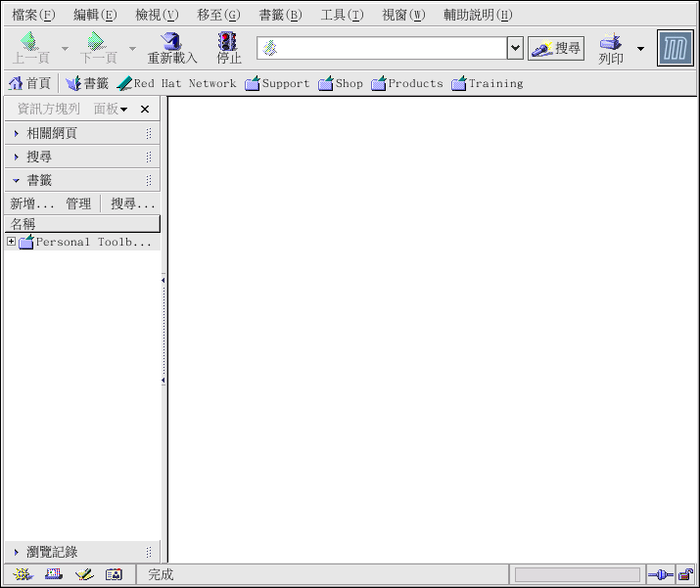Click the 搜尋 search button beside the URL bar

point(556,48)
